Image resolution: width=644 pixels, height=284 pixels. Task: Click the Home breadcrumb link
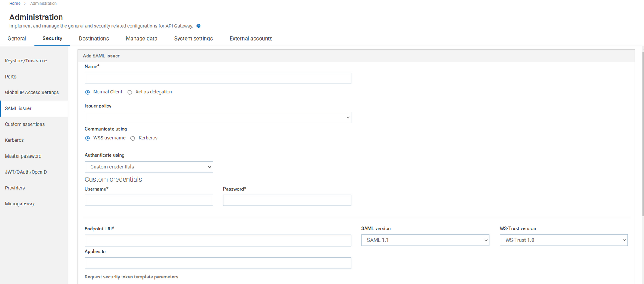[x=15, y=4]
